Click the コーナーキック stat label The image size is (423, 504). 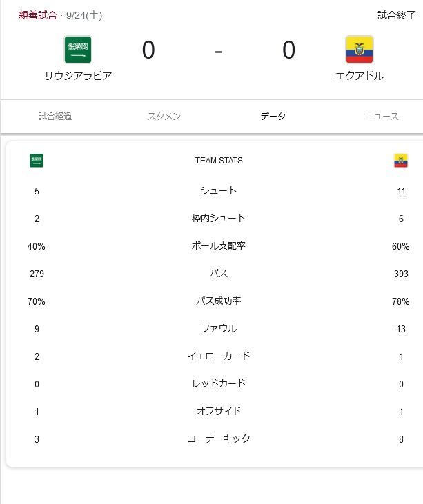[219, 439]
